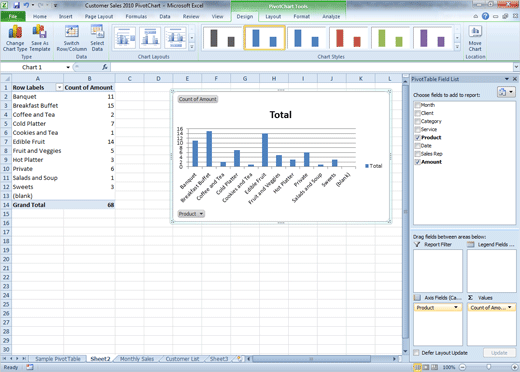The width and height of the screenshot is (520, 372).
Task: Click Switch Row/Column icon
Action: point(71,38)
